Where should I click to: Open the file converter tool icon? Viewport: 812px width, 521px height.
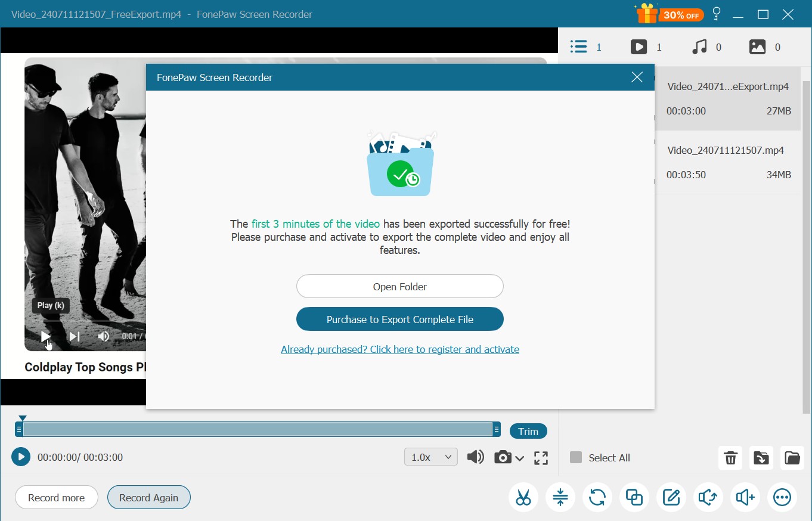[597, 497]
